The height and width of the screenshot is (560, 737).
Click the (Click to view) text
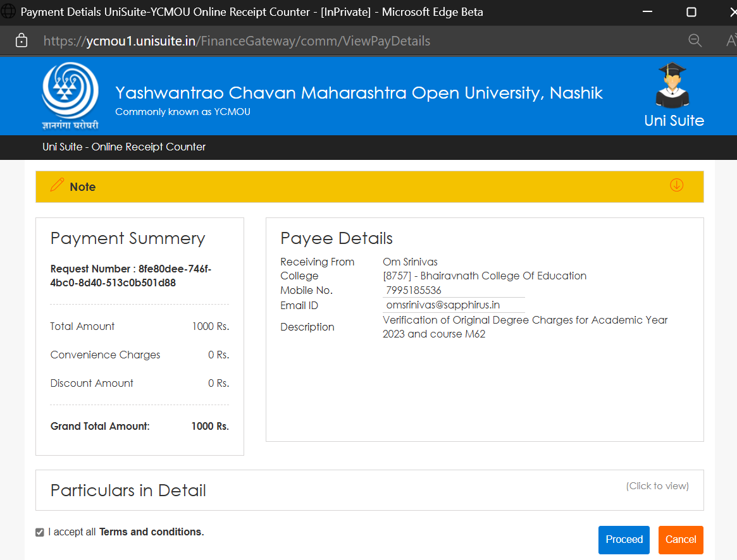pyautogui.click(x=657, y=486)
